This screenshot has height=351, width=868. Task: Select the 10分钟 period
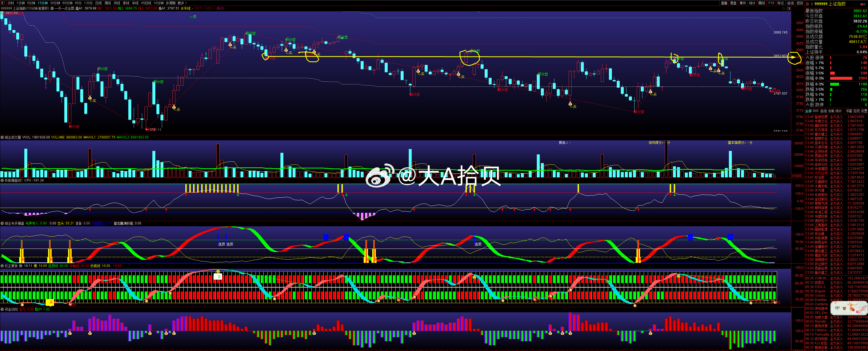coord(159,3)
